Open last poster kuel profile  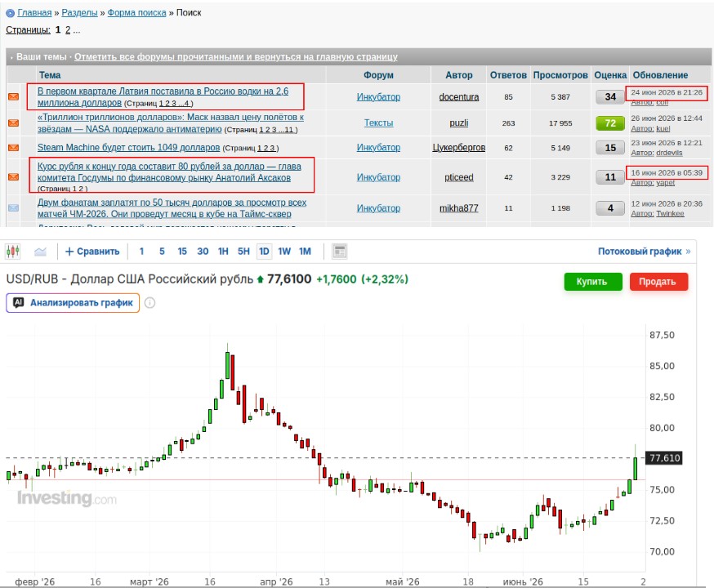pyautogui.click(x=663, y=129)
